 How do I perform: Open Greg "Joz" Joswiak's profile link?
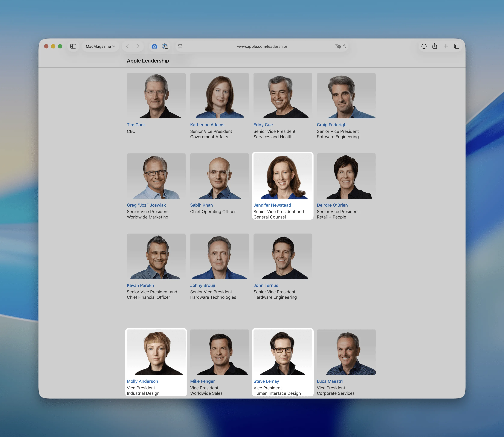(x=146, y=205)
